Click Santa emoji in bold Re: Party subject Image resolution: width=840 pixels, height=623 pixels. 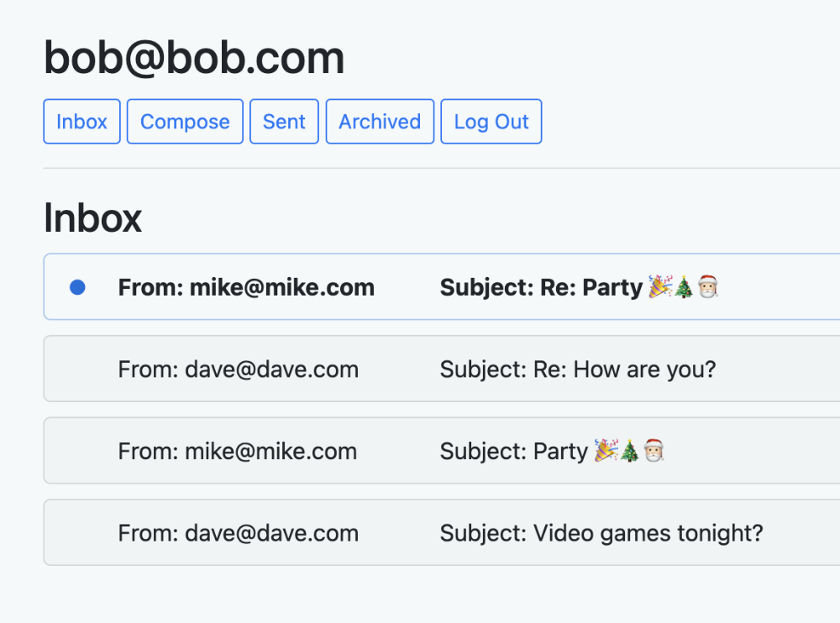point(708,288)
